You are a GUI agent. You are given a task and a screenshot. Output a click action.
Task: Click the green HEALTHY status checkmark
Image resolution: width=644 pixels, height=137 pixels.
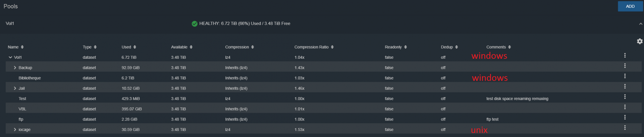click(x=195, y=24)
